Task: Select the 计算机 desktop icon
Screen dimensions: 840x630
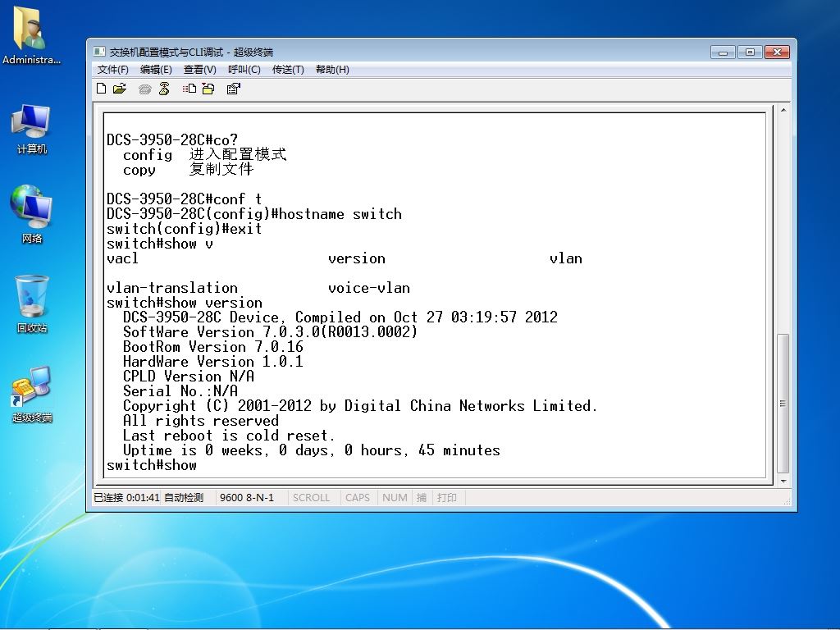Action: [32, 129]
